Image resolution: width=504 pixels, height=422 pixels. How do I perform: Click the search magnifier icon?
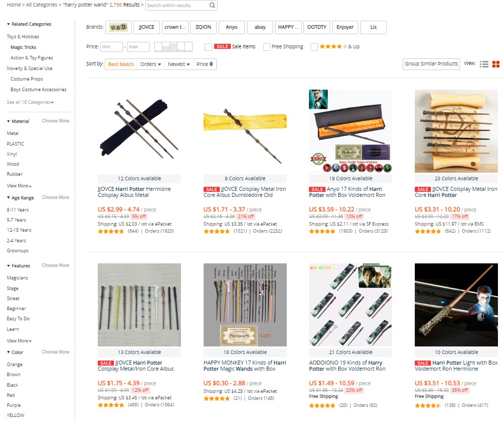(x=212, y=5)
